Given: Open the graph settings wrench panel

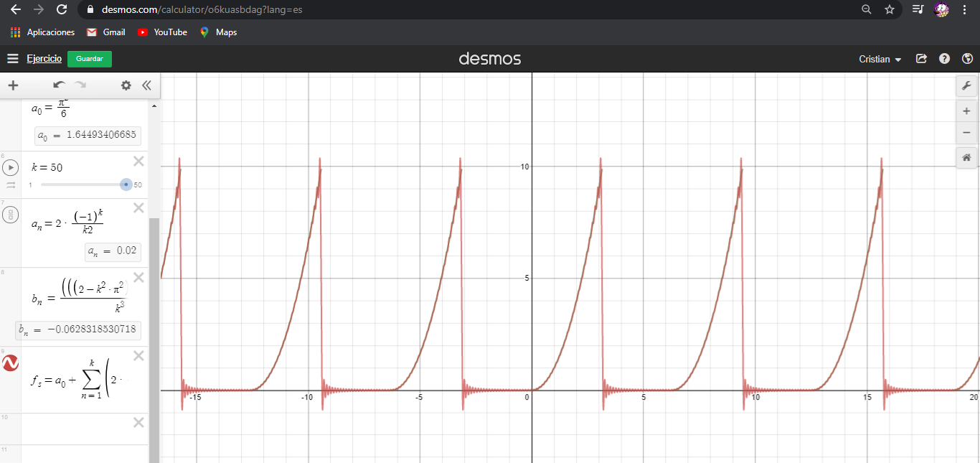Looking at the screenshot, I should tap(966, 85).
